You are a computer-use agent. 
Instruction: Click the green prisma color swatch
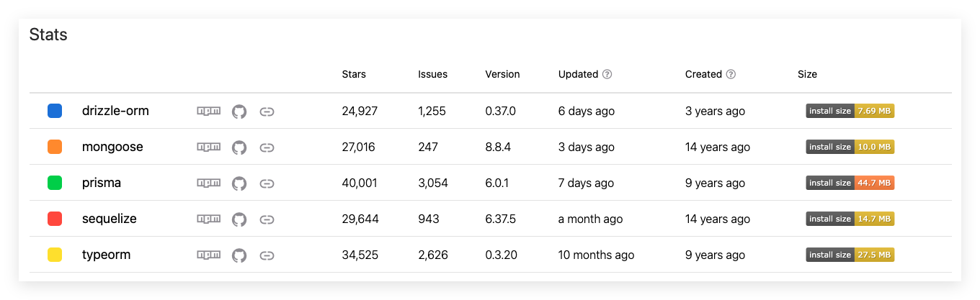pyautogui.click(x=55, y=183)
